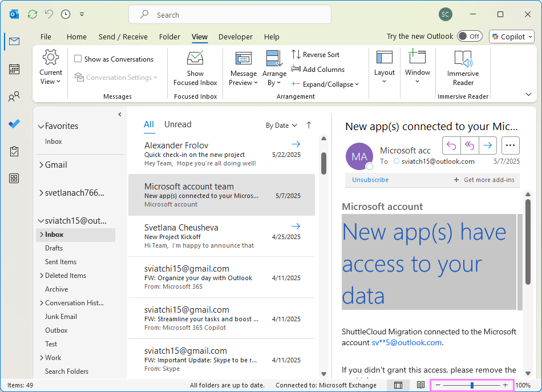
Task: Open Message Preview dropdown
Action: tap(244, 68)
